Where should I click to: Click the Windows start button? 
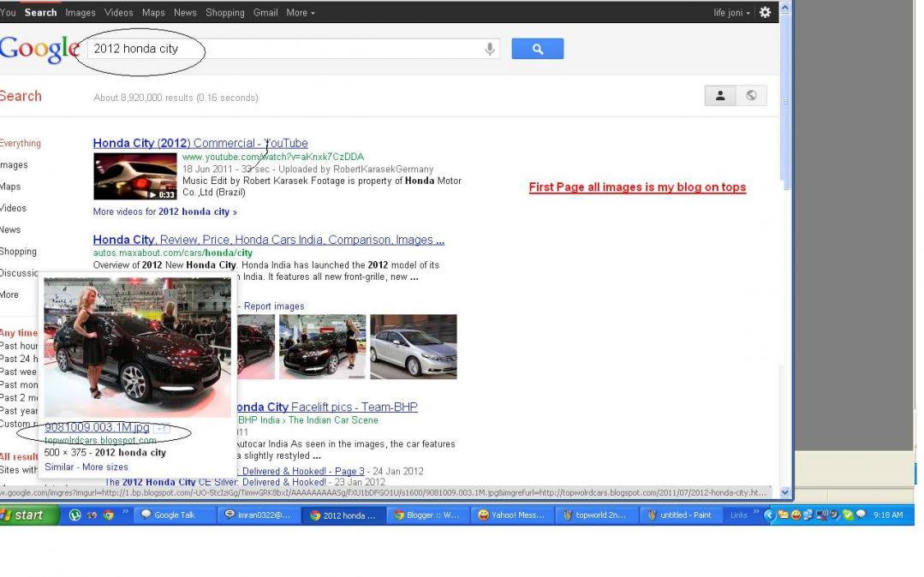[x=28, y=515]
